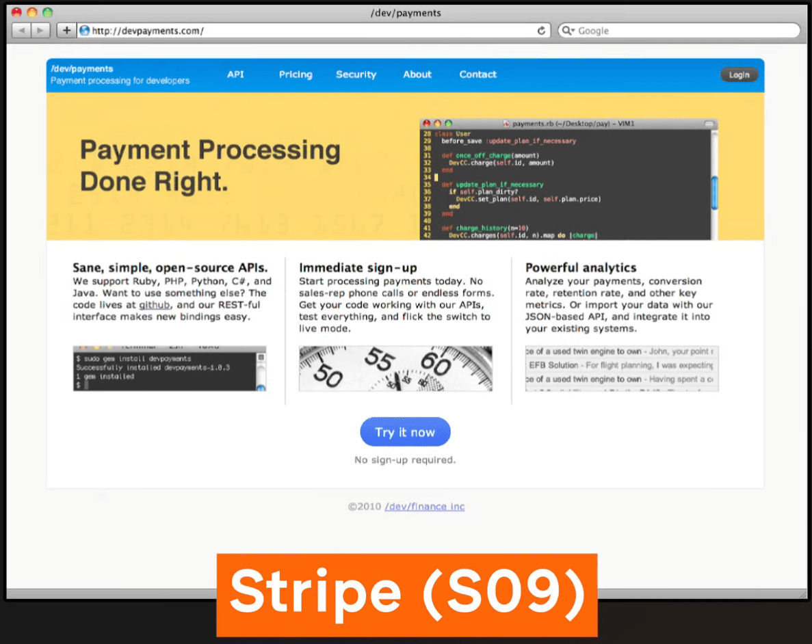Click the VIM code editor screenshot
Viewport: 812px width, 644px height.
[x=568, y=179]
